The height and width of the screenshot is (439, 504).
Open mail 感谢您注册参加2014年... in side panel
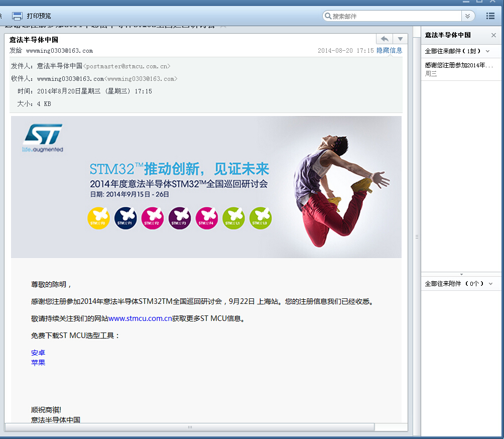(461, 69)
